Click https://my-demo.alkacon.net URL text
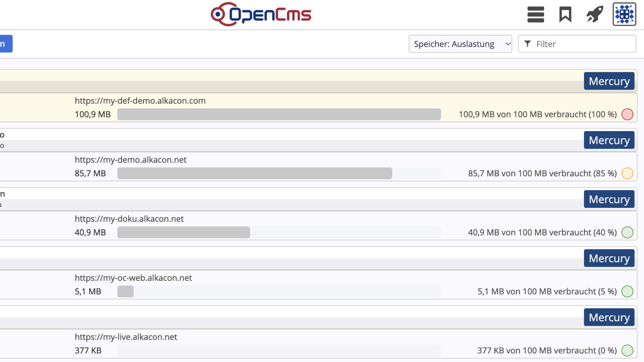The height and width of the screenshot is (362, 644). coord(130,160)
